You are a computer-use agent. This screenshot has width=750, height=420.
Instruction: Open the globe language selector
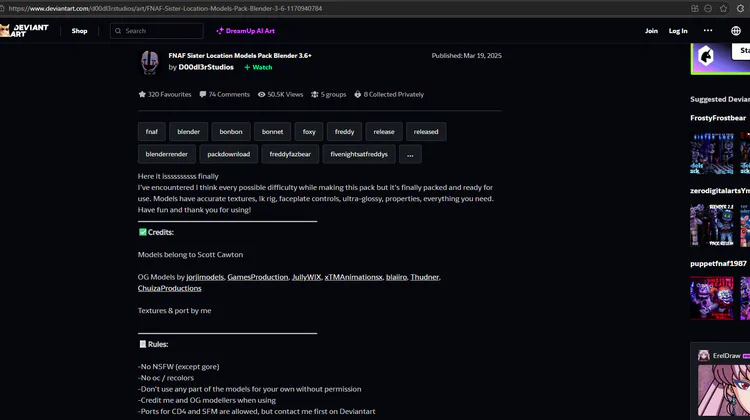click(736, 31)
